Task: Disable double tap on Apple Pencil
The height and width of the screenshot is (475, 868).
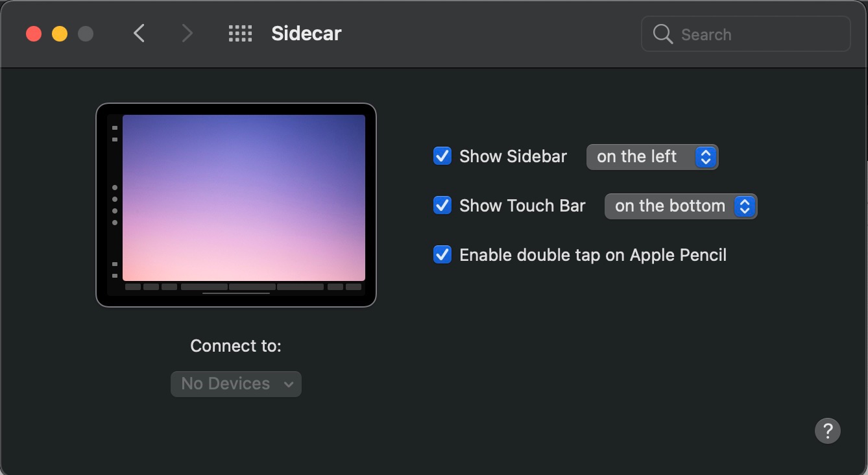Action: pyautogui.click(x=442, y=254)
